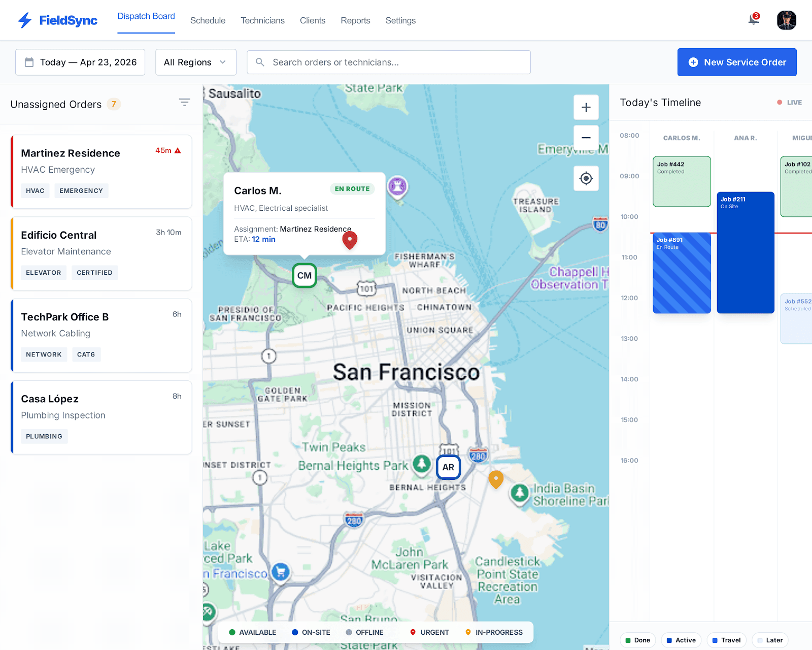Toggle the Travel legend filter
The width and height of the screenshot is (812, 650).
(726, 640)
